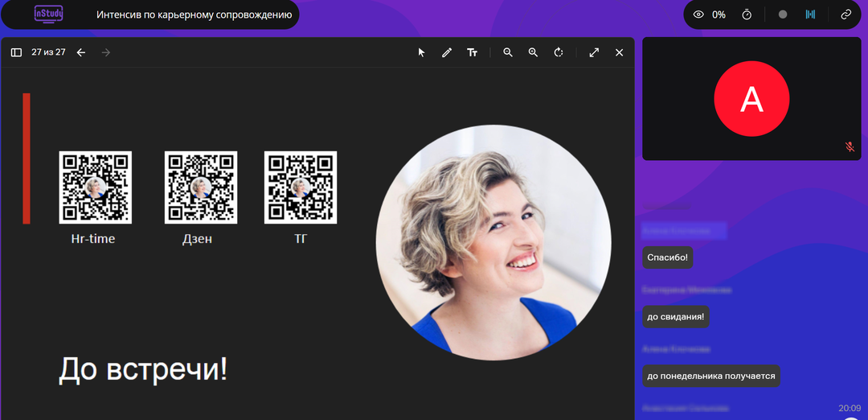The width and height of the screenshot is (868, 420).
Task: Click the participant avatar letter A
Action: click(x=751, y=99)
